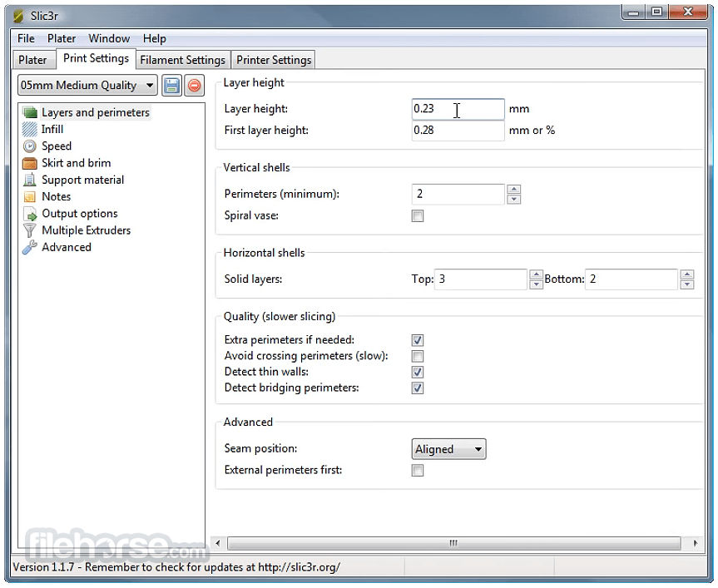
Task: Switch to the Filament Settings tab
Action: pyautogui.click(x=183, y=60)
